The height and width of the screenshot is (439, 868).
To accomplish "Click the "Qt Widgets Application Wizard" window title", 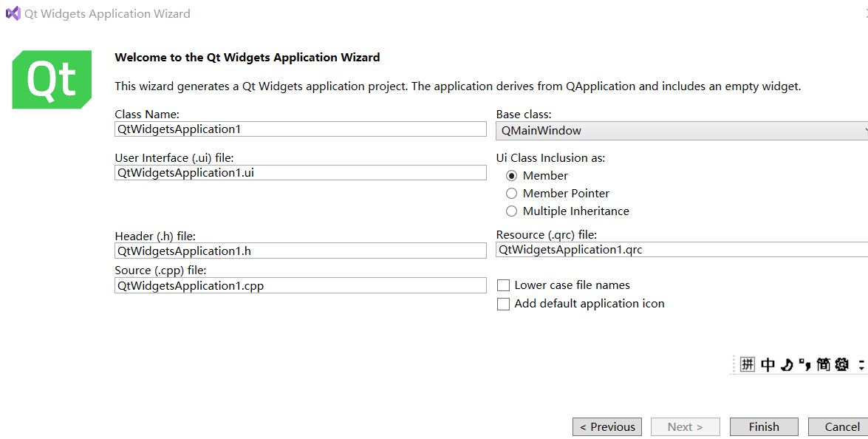I will click(107, 14).
